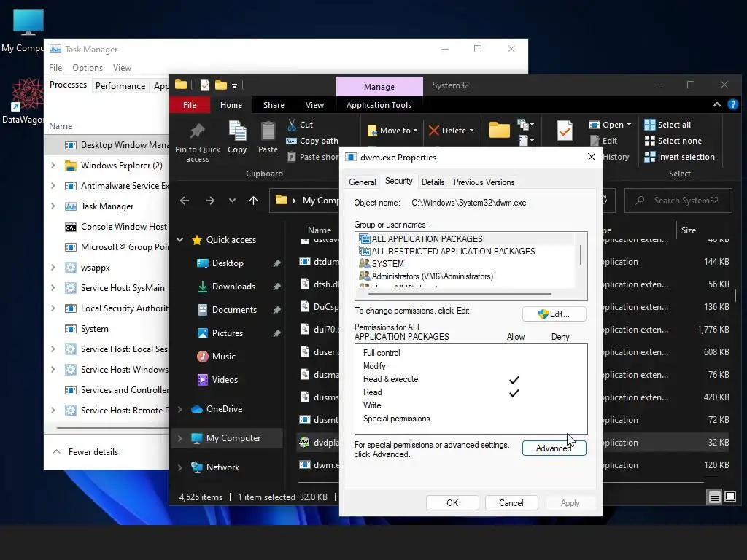Open the Previous Versions tab
The image size is (747, 560).
pos(484,182)
